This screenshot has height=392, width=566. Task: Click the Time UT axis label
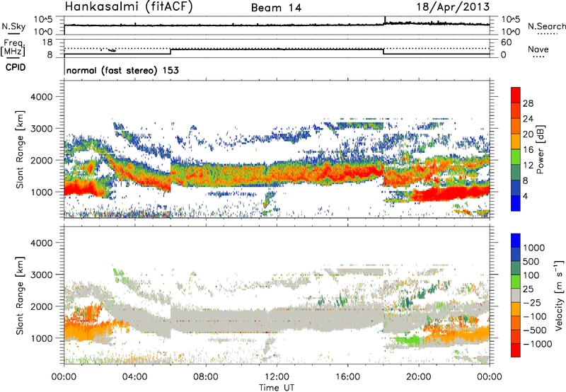point(277,388)
